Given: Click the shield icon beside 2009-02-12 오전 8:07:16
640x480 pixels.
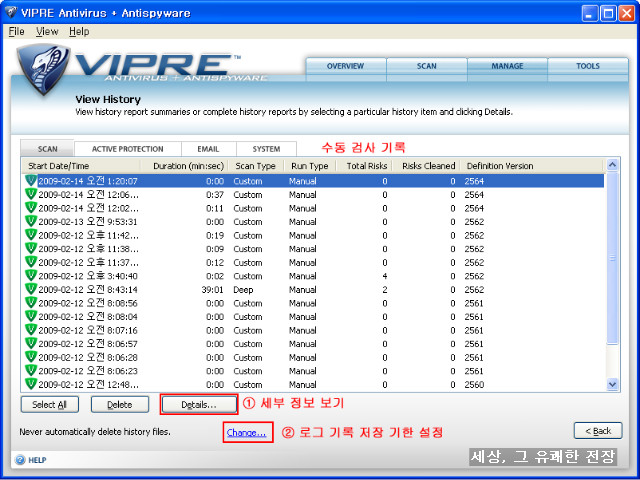Looking at the screenshot, I should [x=31, y=330].
